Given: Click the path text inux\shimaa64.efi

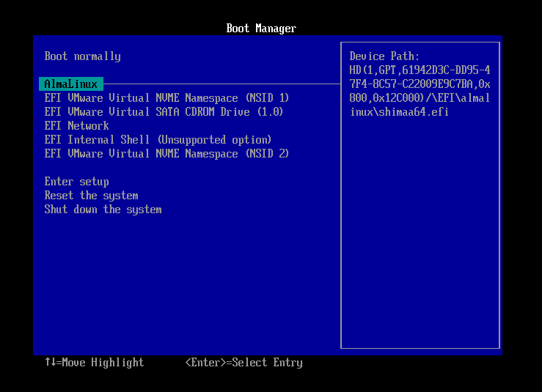Looking at the screenshot, I should pyautogui.click(x=399, y=112).
